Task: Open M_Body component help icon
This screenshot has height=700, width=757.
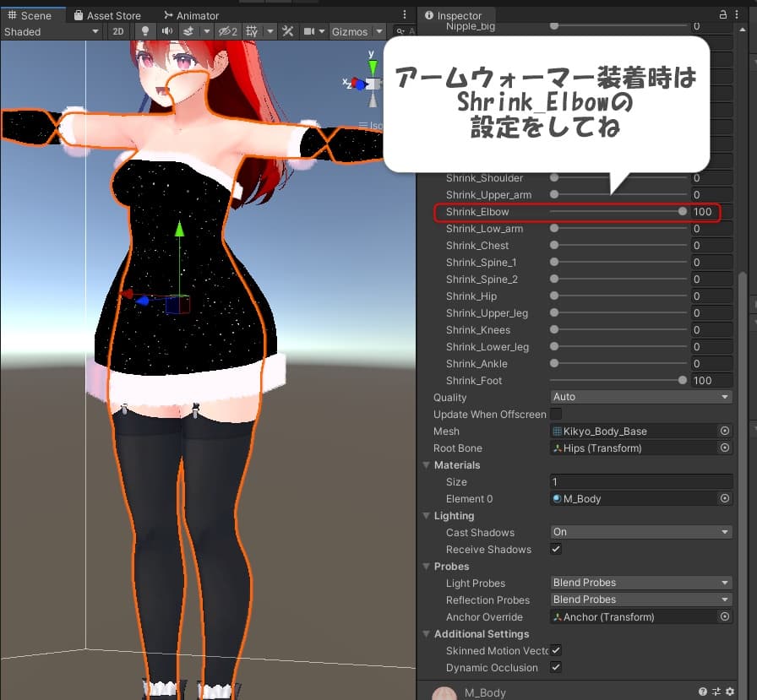Action: click(702, 692)
